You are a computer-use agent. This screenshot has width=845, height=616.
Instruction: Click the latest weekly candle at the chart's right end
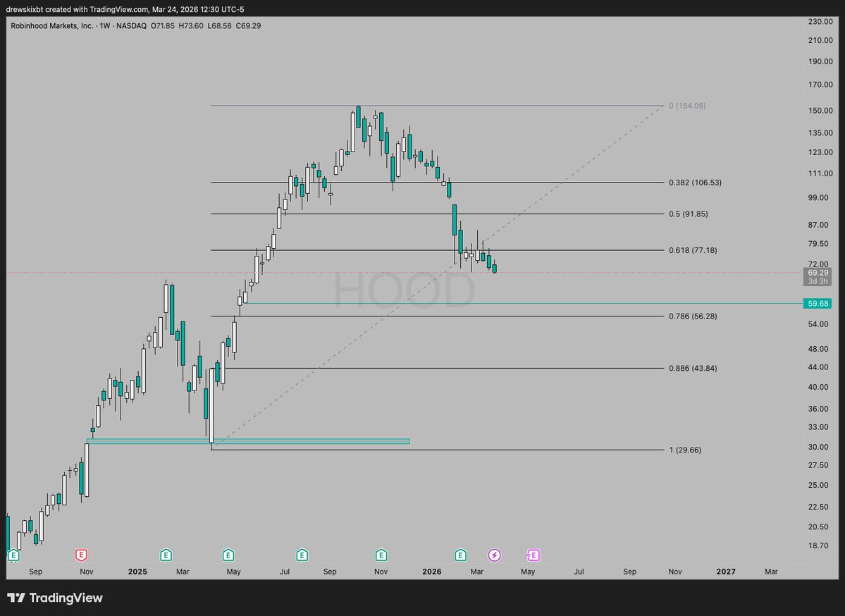pyautogui.click(x=494, y=267)
